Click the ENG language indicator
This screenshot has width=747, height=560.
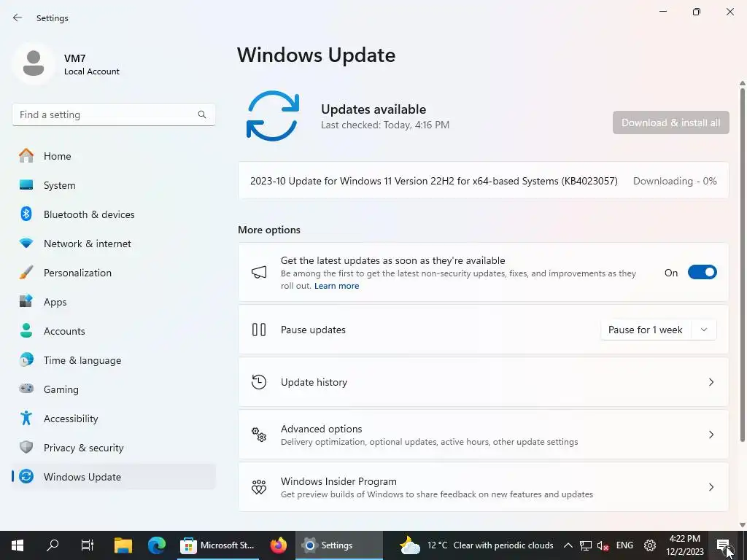624,545
